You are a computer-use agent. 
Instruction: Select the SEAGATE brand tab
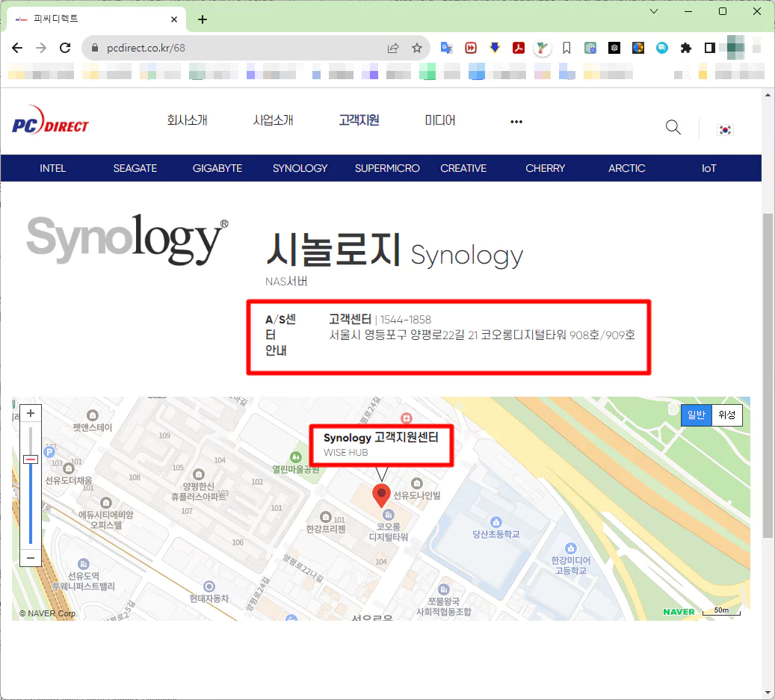pos(135,168)
